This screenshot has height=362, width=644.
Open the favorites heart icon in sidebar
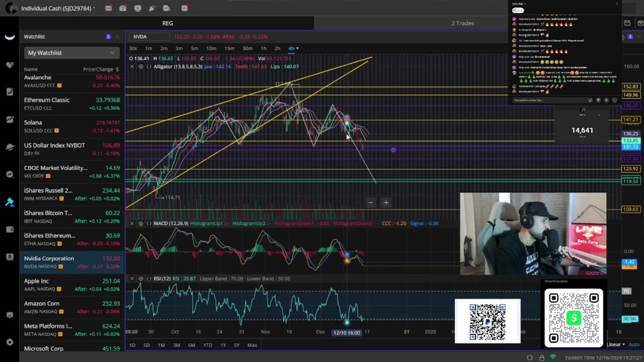click(10, 65)
